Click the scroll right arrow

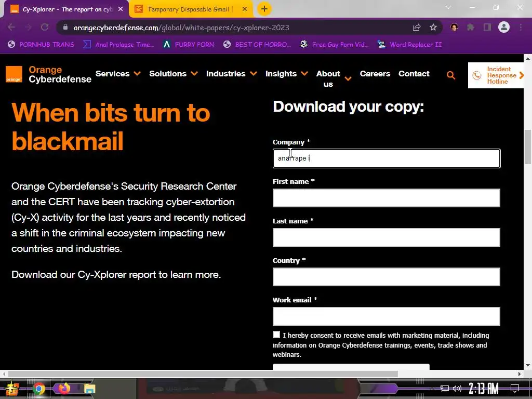[519, 374]
